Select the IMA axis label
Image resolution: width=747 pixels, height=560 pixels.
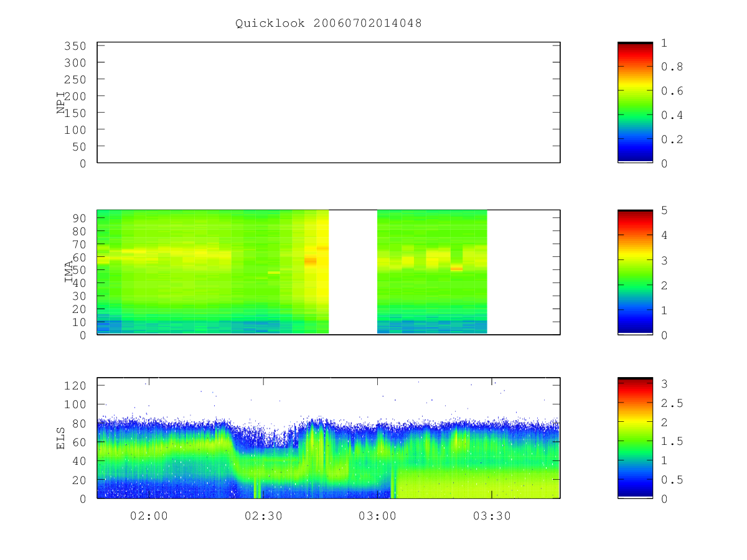coord(69,272)
